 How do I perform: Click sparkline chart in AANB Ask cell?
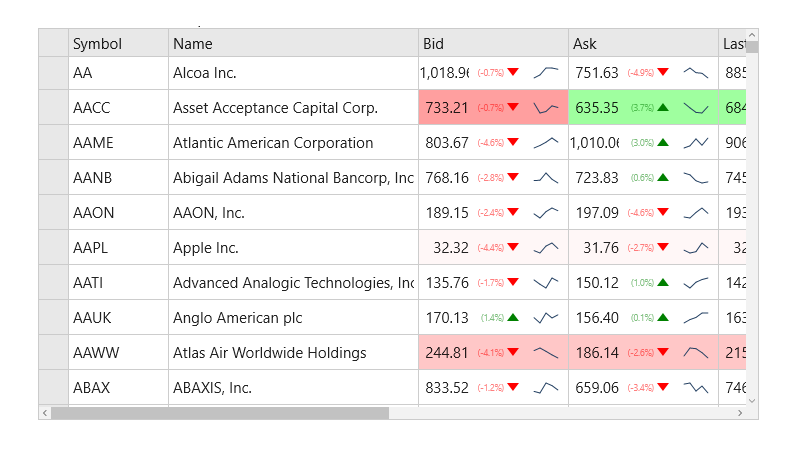pos(696,177)
